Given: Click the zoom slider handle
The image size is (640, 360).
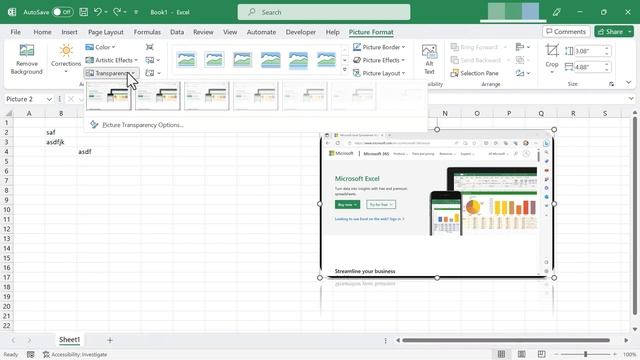Looking at the screenshot, I should [585, 354].
